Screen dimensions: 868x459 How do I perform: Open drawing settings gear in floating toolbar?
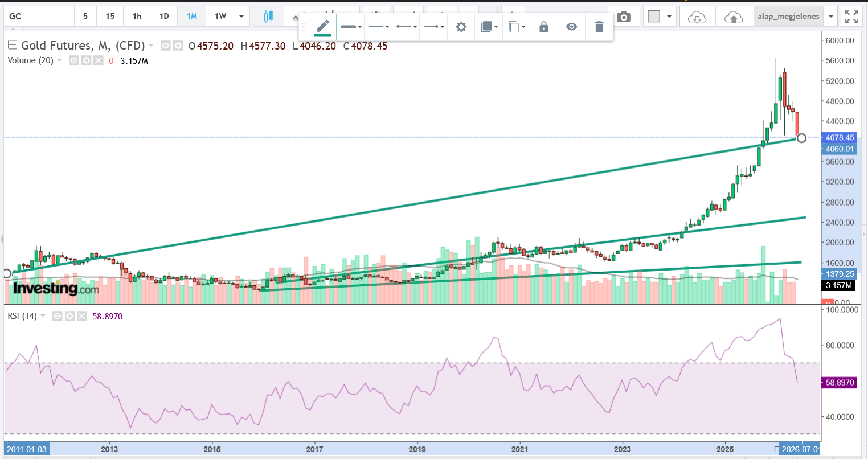tap(461, 27)
